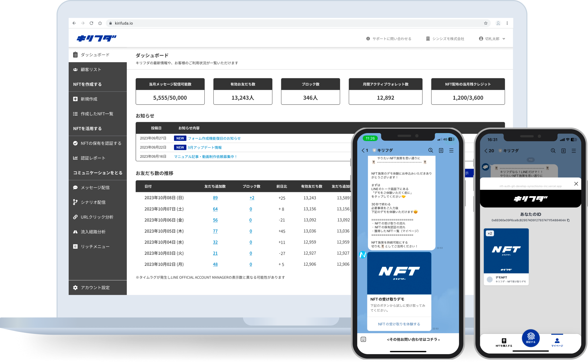Tap NFTの受け取りを体験する button

click(x=399, y=324)
